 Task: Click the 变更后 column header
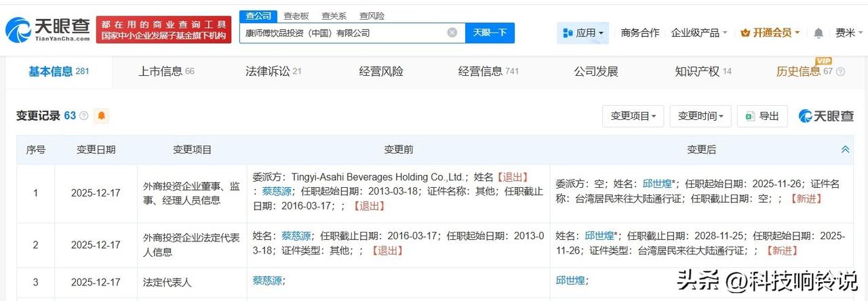tap(701, 149)
